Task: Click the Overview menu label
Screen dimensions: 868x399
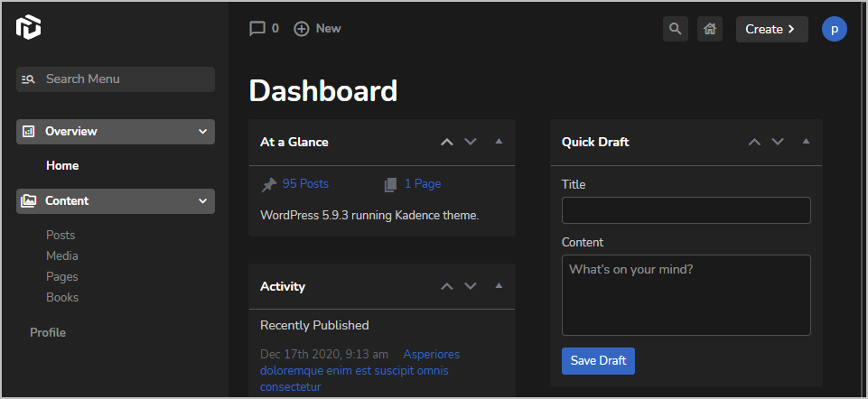Action: tap(70, 132)
